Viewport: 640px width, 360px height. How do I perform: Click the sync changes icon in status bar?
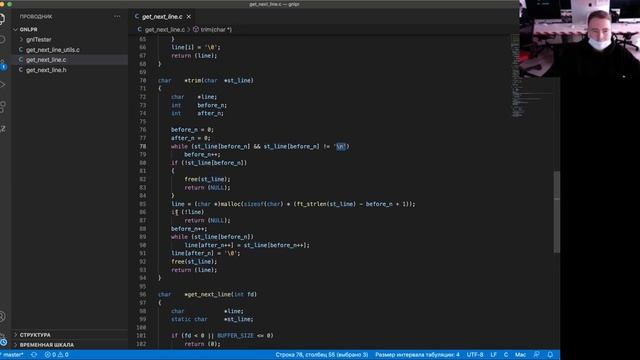click(34, 355)
